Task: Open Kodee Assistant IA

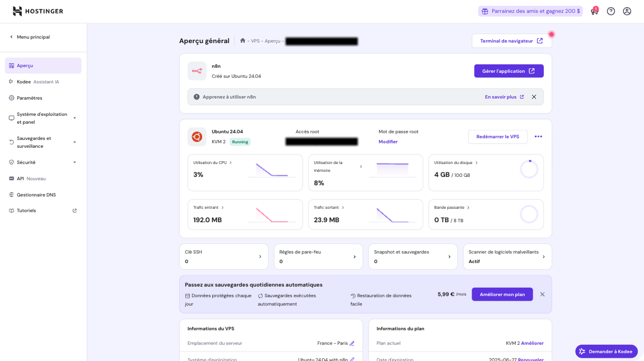Action: click(x=43, y=82)
